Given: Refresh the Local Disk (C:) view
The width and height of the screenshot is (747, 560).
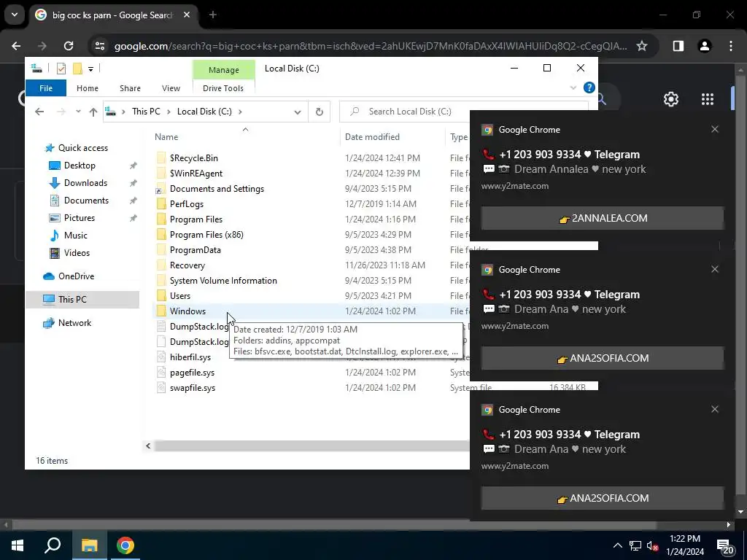Looking at the screenshot, I should click(x=320, y=112).
